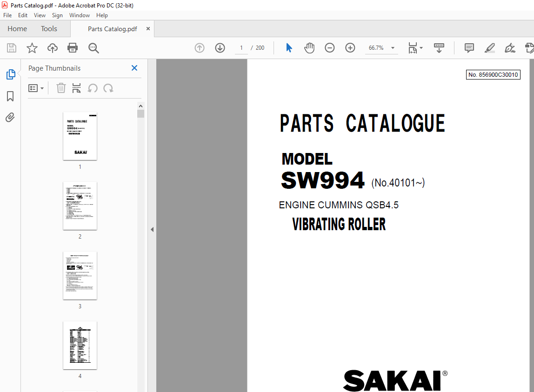
Task: Open the Attachments paperclip panel
Action: 10,118
